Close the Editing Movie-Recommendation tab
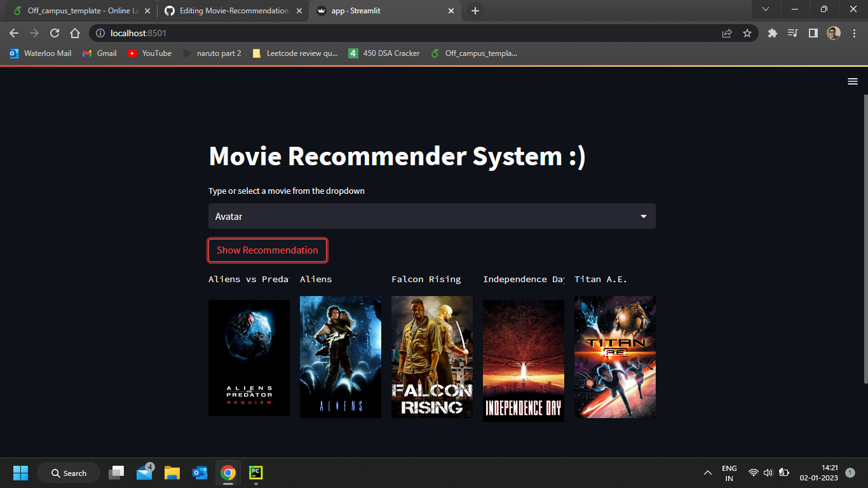 tap(299, 11)
